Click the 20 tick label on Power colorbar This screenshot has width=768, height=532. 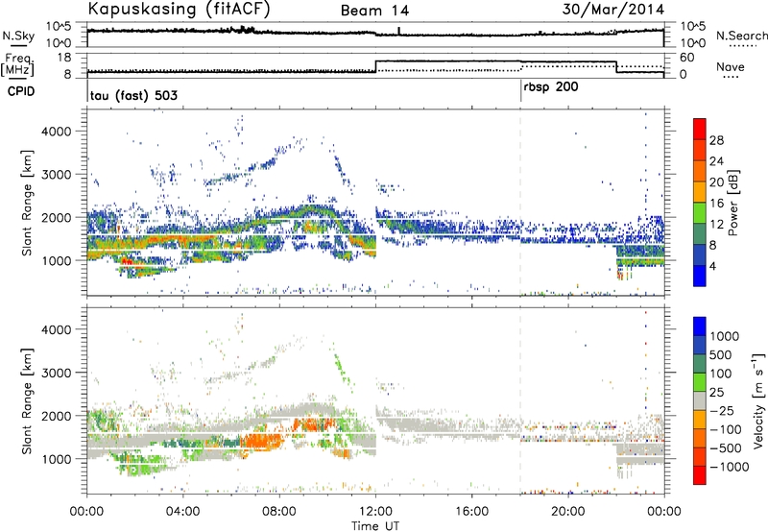click(x=716, y=182)
